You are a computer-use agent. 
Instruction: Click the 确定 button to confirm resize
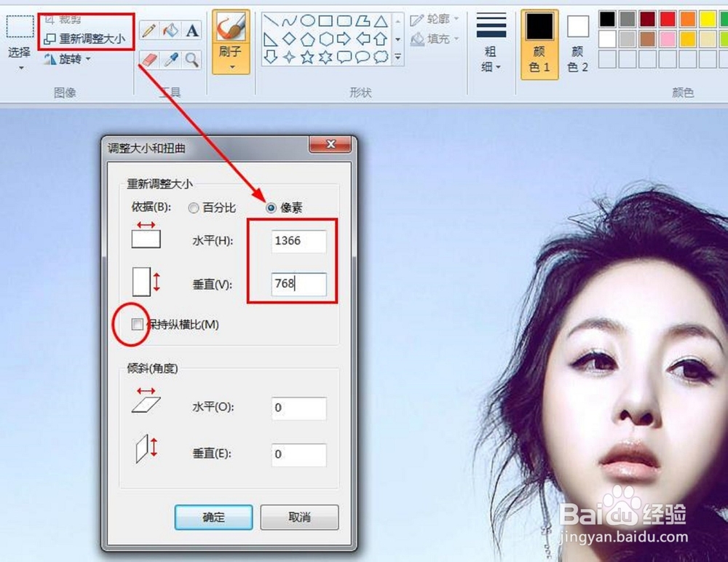pos(213,517)
